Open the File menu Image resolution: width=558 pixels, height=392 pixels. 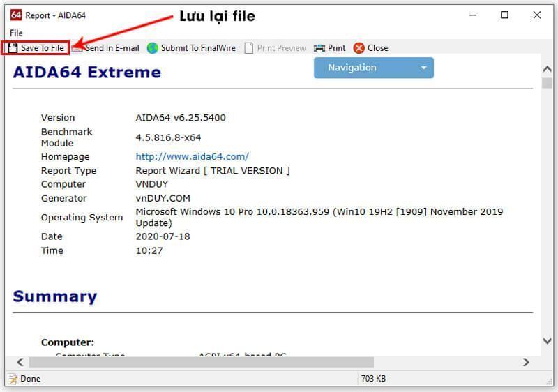[16, 33]
